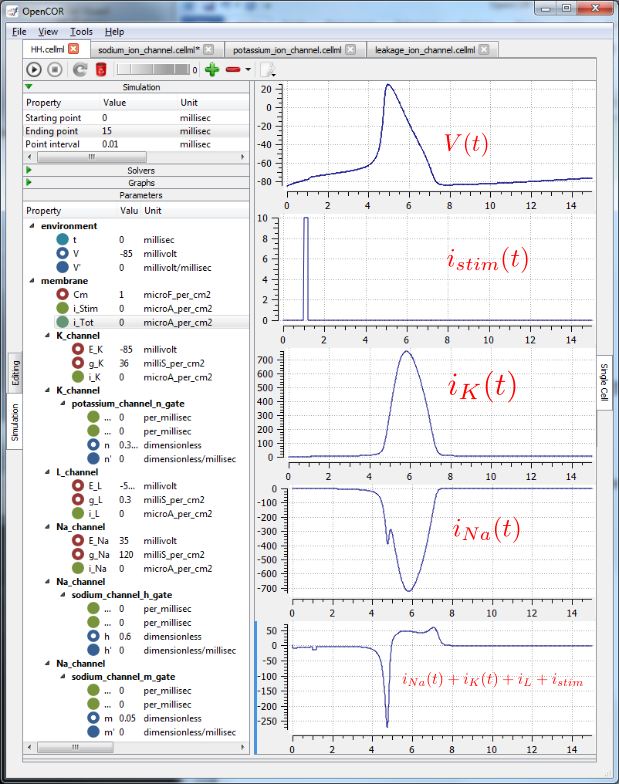Add a graph panel with the green plus

(x=212, y=70)
